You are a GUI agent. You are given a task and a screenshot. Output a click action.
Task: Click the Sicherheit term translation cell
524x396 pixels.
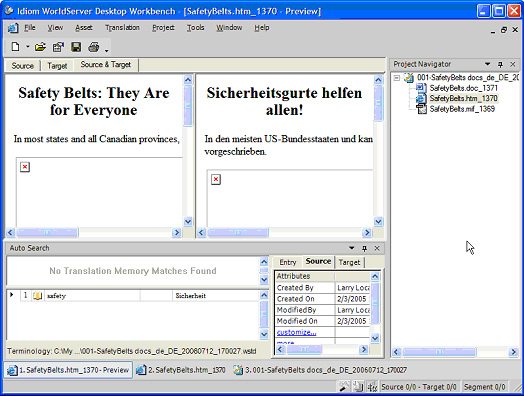coord(216,296)
